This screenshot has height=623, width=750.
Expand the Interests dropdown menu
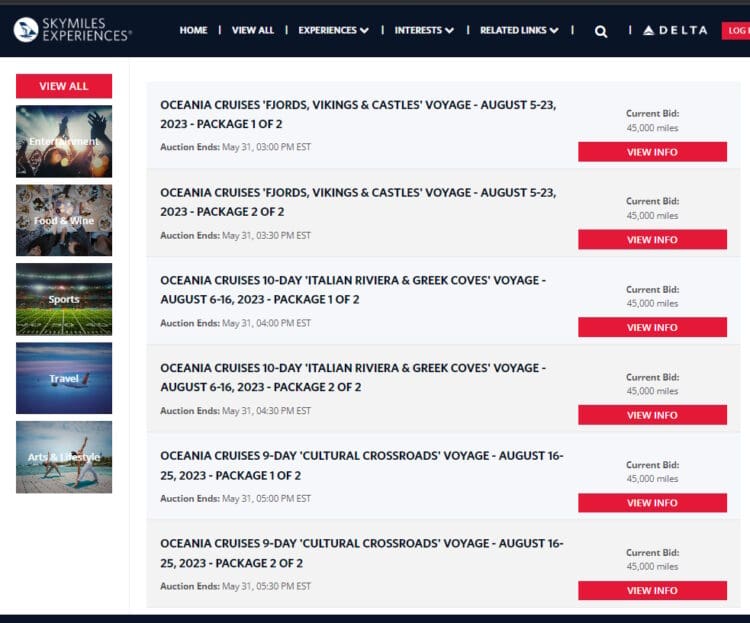point(424,30)
